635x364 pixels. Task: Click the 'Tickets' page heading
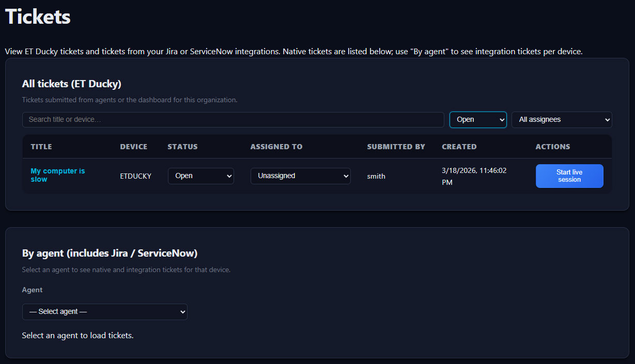click(37, 17)
